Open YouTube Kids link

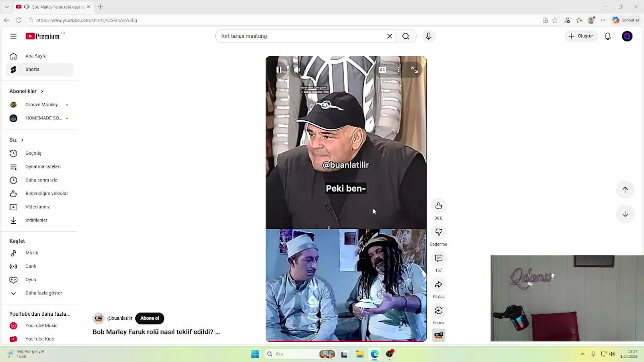[x=39, y=339]
